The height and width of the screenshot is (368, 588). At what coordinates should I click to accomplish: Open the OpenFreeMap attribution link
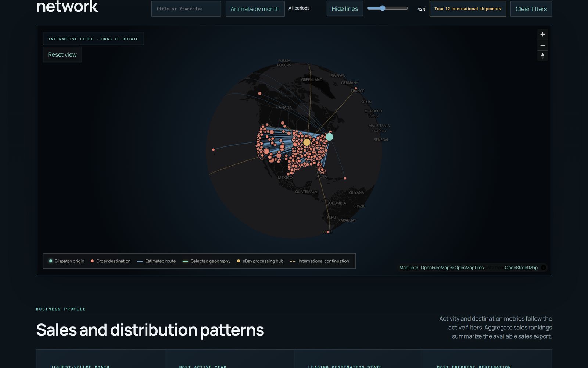click(435, 268)
